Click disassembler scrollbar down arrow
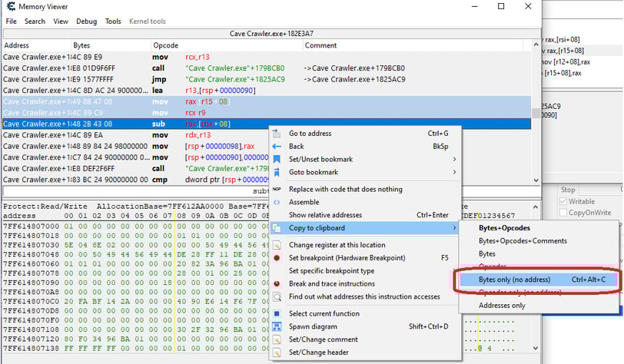This screenshot has height=364, width=624. [536, 180]
